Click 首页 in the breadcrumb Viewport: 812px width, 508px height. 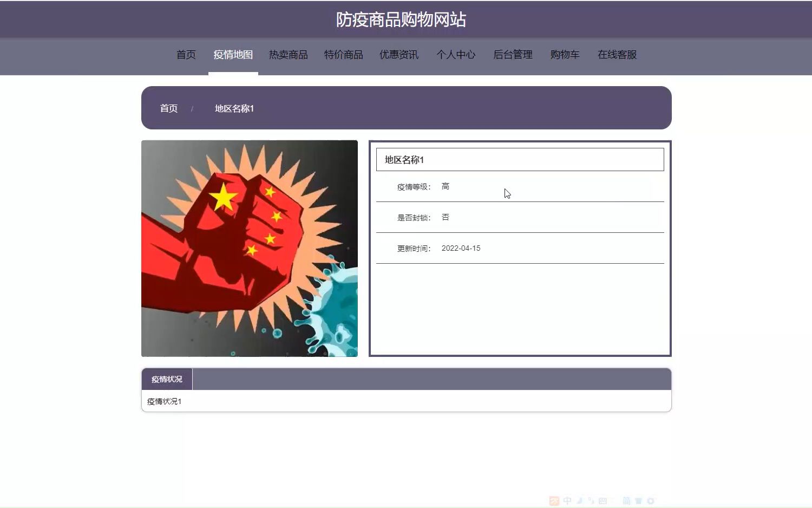(x=168, y=108)
